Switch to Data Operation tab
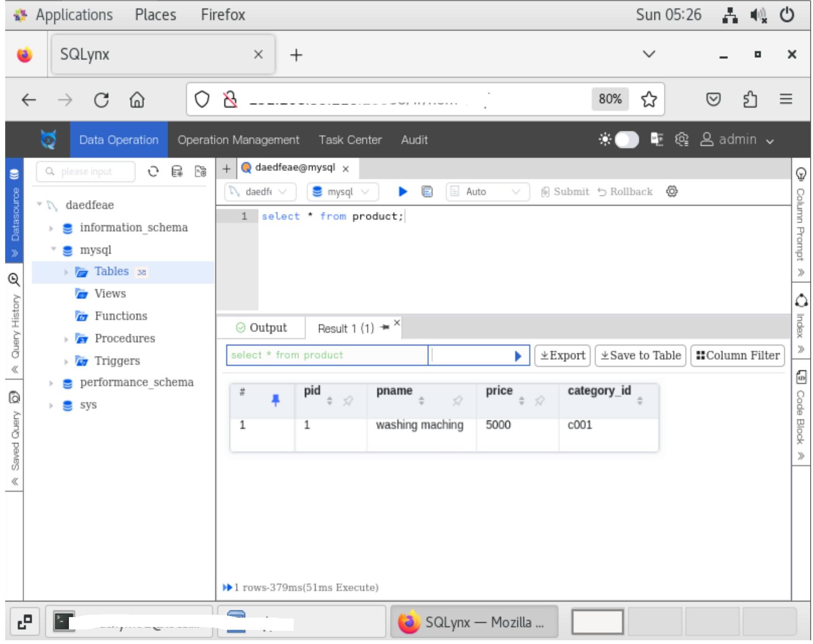The width and height of the screenshot is (813, 644). coord(119,140)
